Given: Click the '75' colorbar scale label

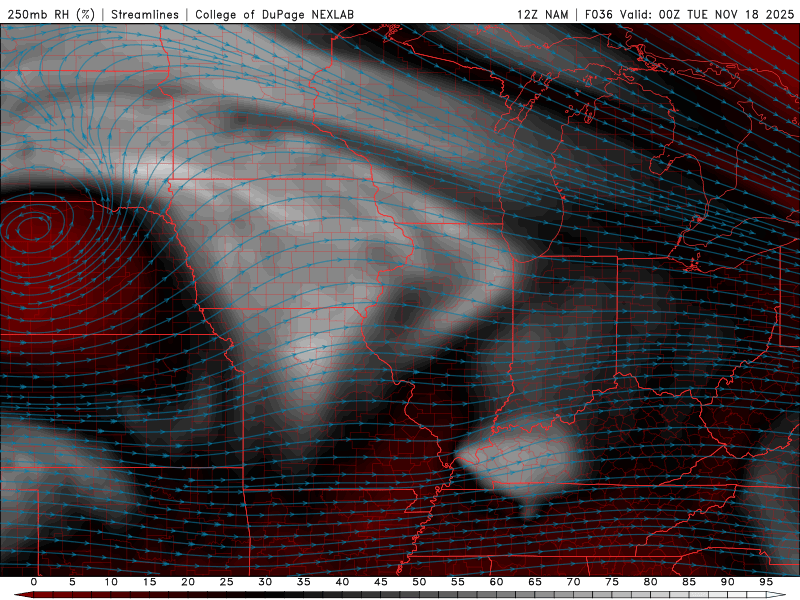Looking at the screenshot, I should pyautogui.click(x=612, y=582).
